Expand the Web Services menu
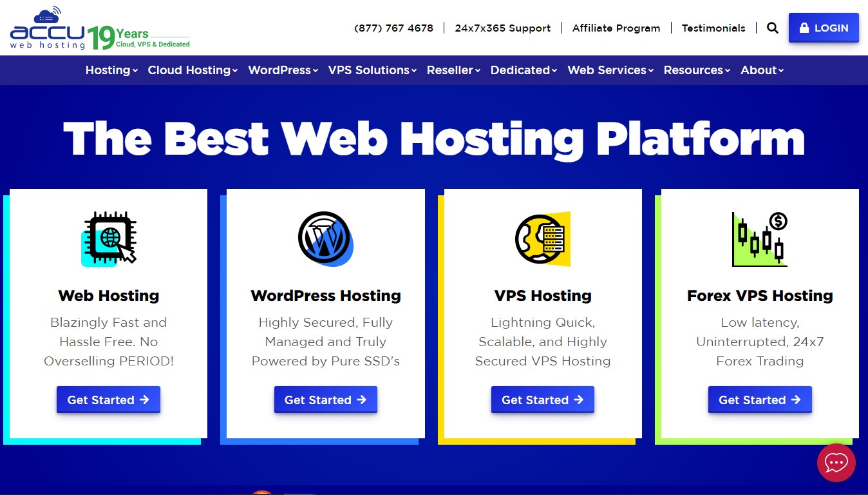 click(610, 70)
